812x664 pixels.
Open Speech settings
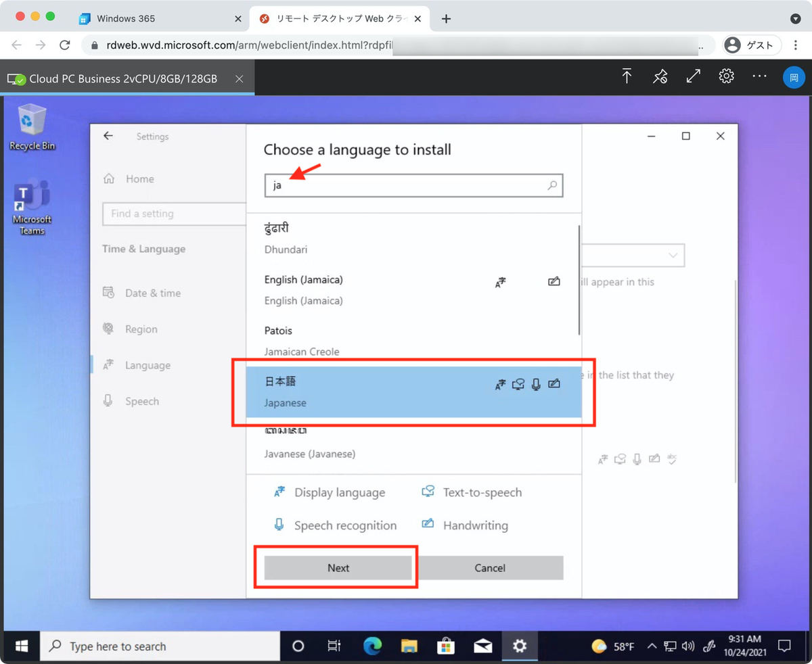(131, 401)
